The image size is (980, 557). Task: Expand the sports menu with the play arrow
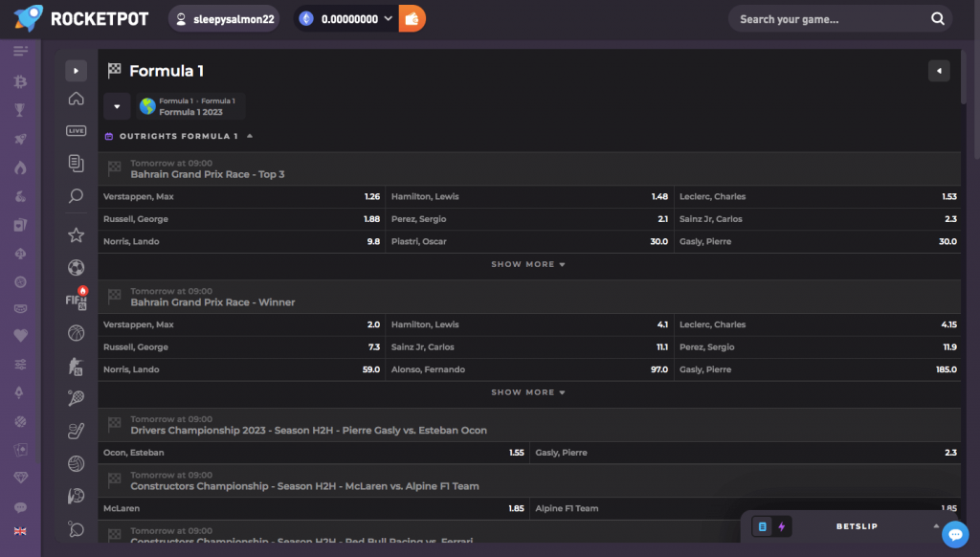tap(77, 71)
